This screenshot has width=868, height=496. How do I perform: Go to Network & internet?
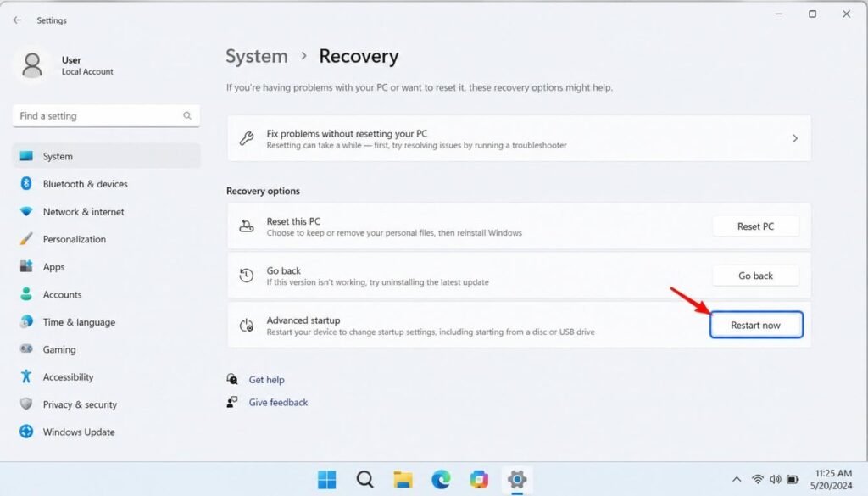click(106, 211)
